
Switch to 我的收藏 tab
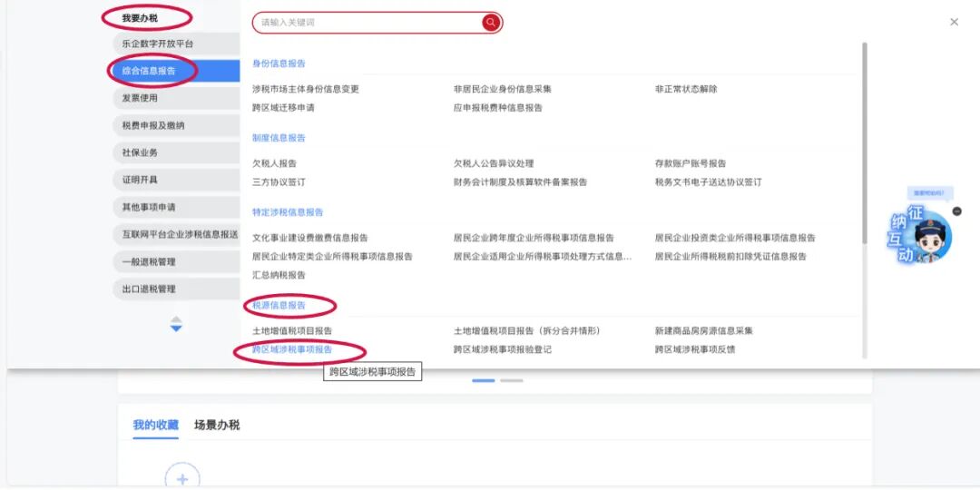tap(156, 425)
